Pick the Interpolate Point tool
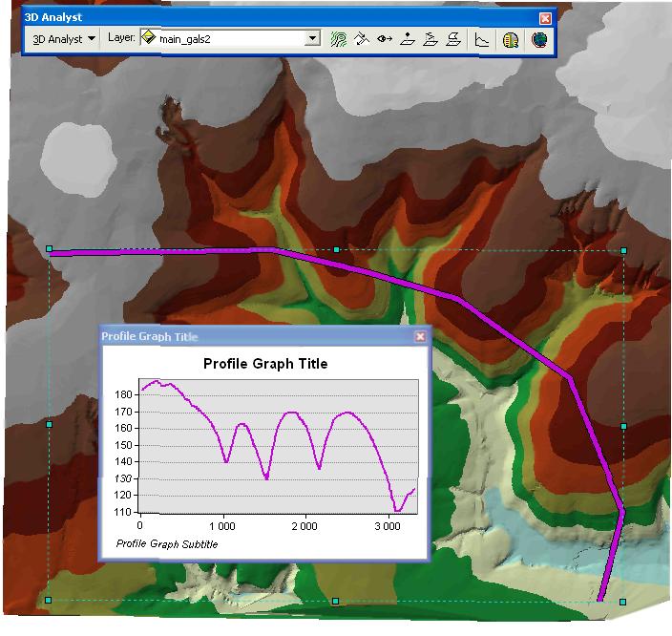 click(x=408, y=39)
